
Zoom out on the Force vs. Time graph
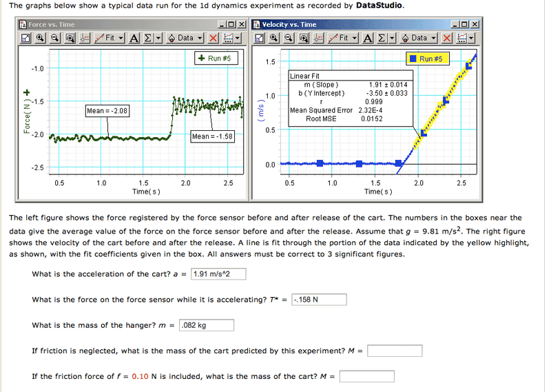(54, 38)
